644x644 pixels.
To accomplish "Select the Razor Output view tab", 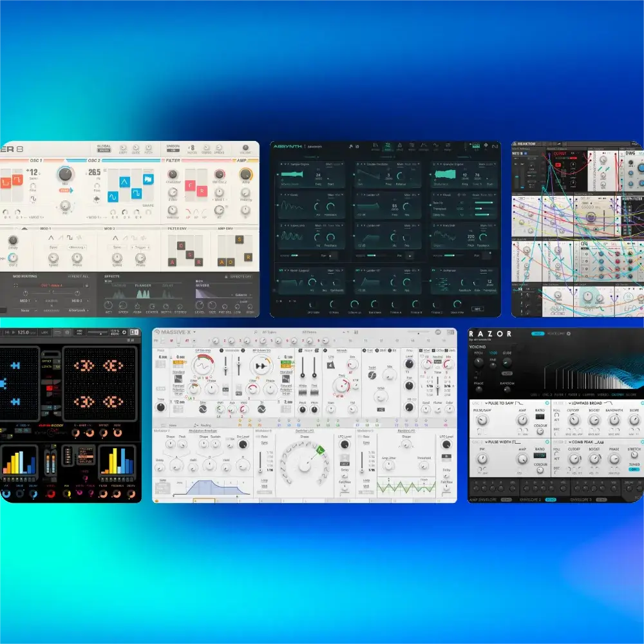I will click(618, 394).
